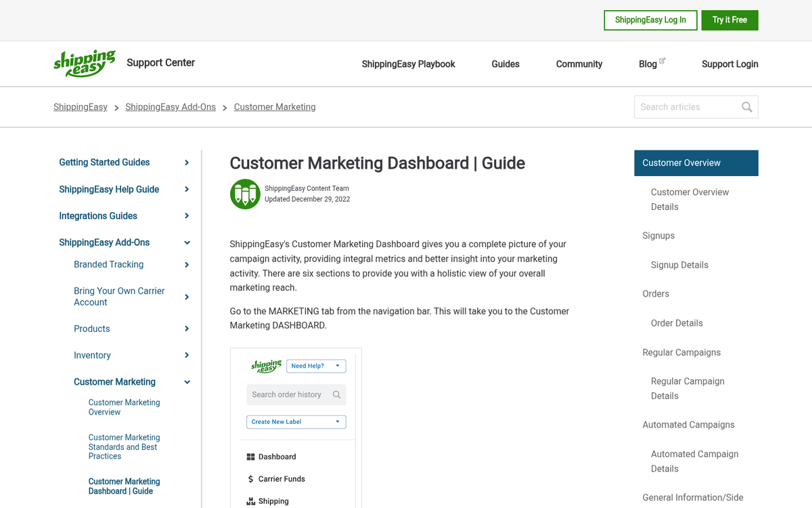Open the Guides menu item

505,64
